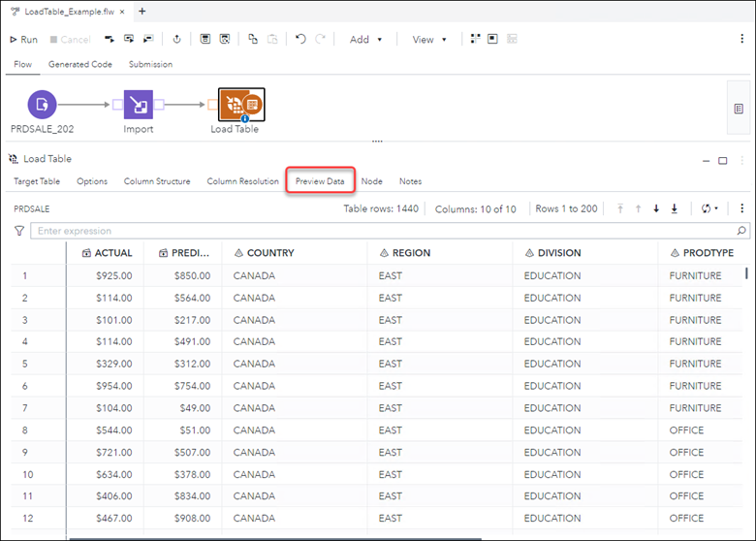
Task: Click the vertical scrollbar thumb of the table
Action: (746, 273)
